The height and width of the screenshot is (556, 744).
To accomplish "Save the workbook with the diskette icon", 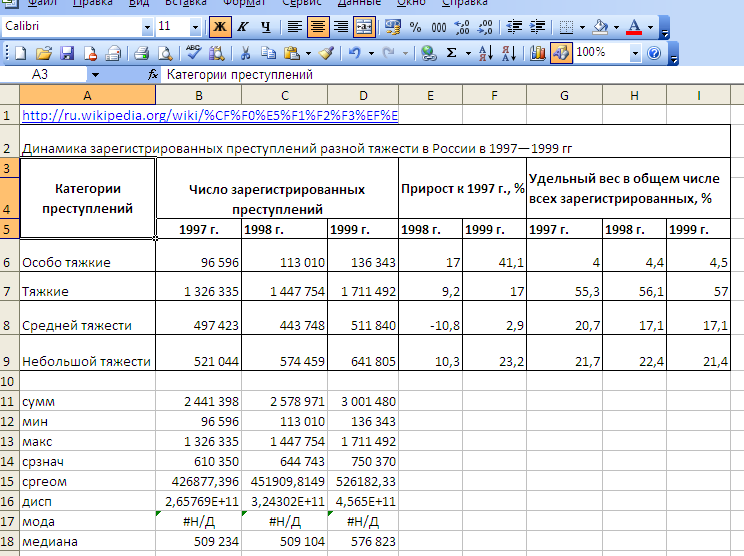I will tap(66, 53).
